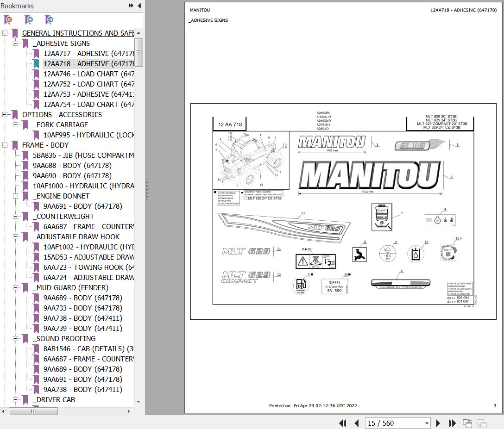Open page number dropdown arrow
Screen dimensions: 504x429
(x=427, y=423)
